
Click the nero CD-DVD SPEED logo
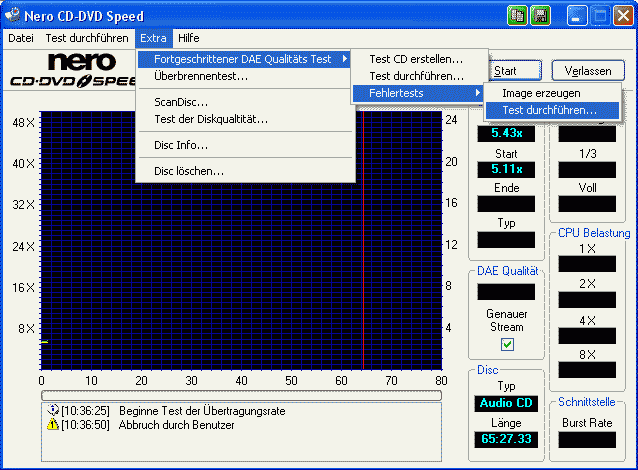click(x=73, y=70)
